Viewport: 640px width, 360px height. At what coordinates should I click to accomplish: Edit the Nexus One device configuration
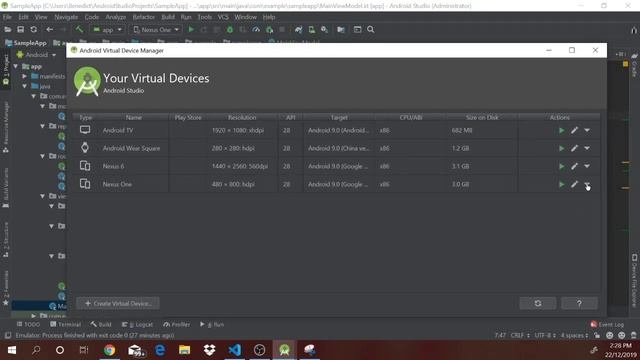coord(574,184)
